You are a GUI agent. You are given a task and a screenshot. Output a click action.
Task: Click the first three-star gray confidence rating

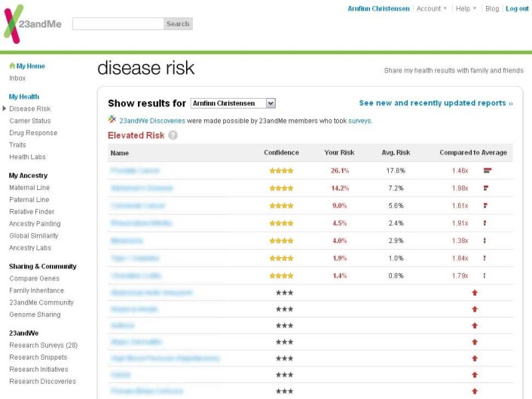[284, 293]
